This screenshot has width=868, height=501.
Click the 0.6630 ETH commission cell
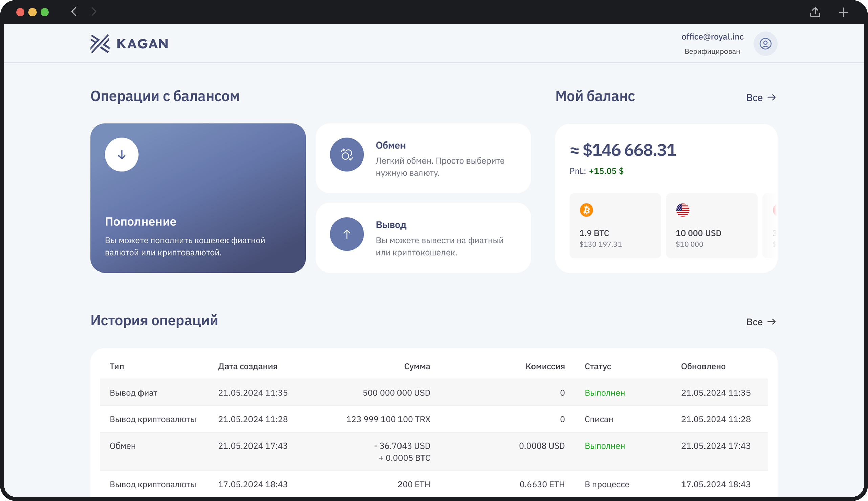coord(542,484)
